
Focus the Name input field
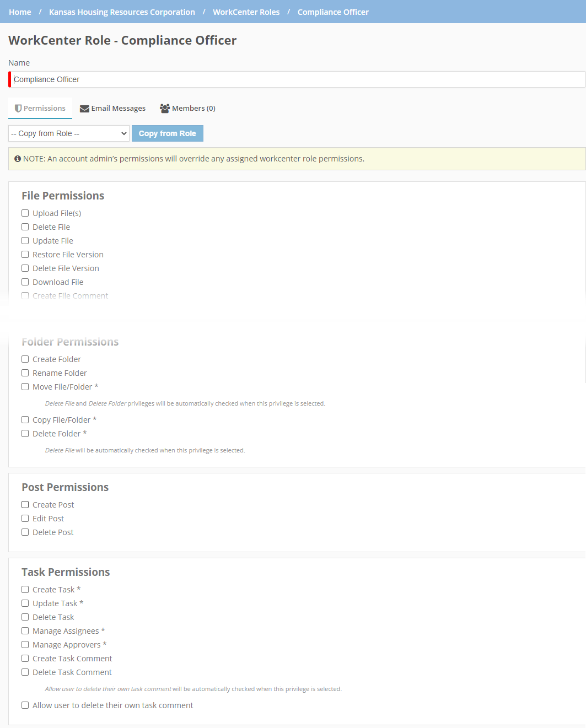297,79
